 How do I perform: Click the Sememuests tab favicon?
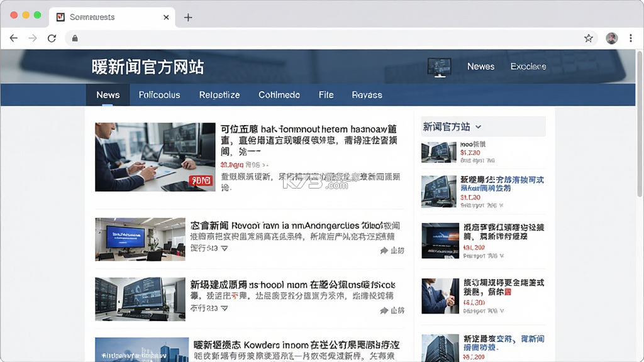point(60,17)
